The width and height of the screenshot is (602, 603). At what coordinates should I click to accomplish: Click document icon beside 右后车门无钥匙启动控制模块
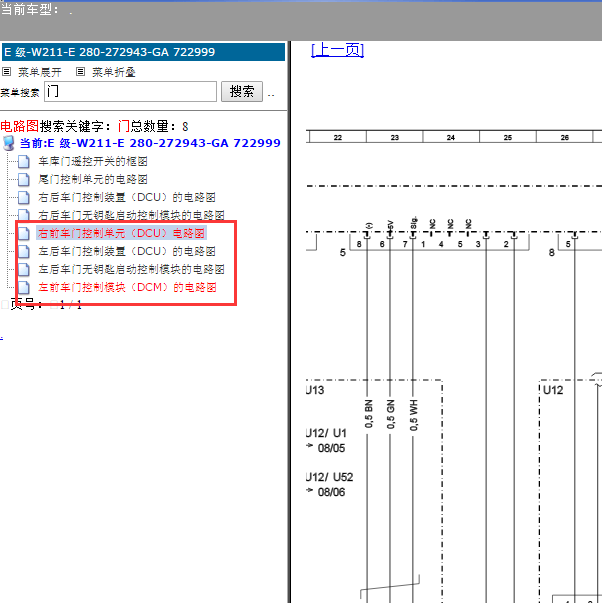pyautogui.click(x=23, y=215)
